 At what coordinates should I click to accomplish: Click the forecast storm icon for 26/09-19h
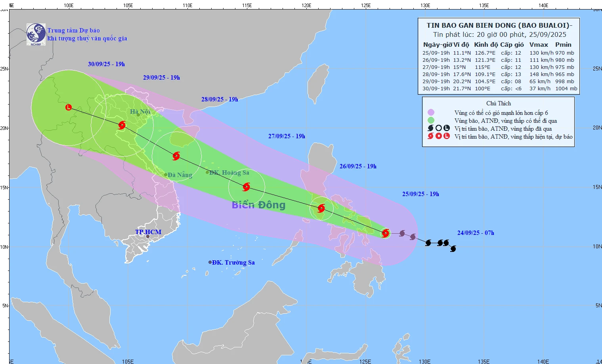(321, 208)
